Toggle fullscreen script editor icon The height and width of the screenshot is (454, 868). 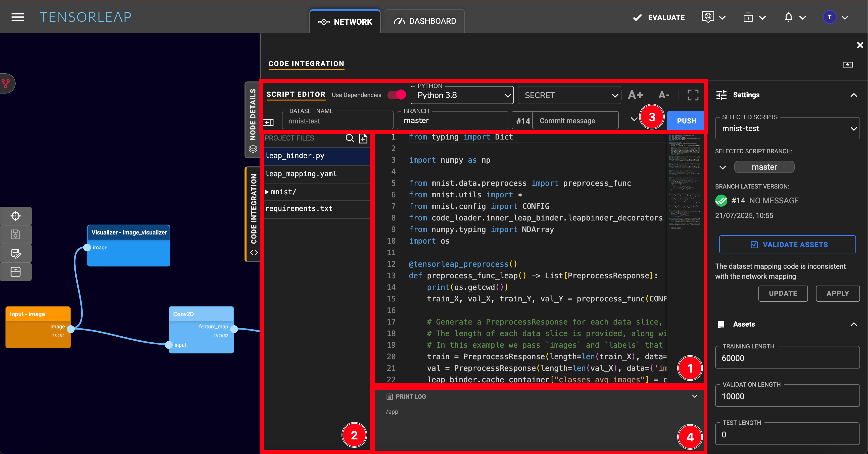(x=693, y=95)
